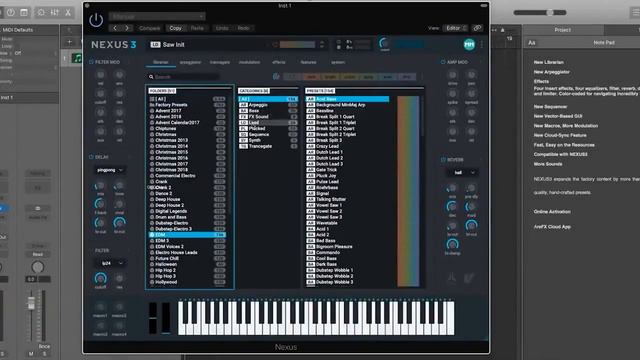Select the 'Deep House 2' folder
This screenshot has width=640, height=360.
(187, 205)
